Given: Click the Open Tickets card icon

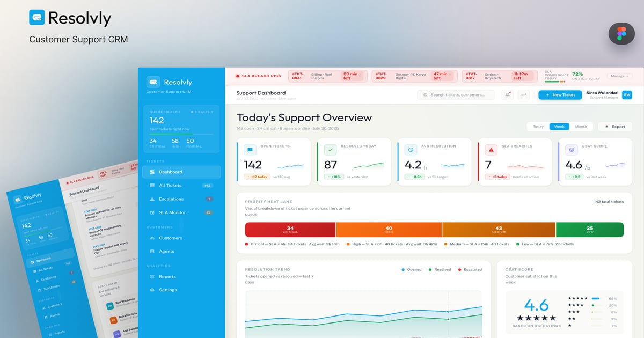Looking at the screenshot, I should [250, 150].
